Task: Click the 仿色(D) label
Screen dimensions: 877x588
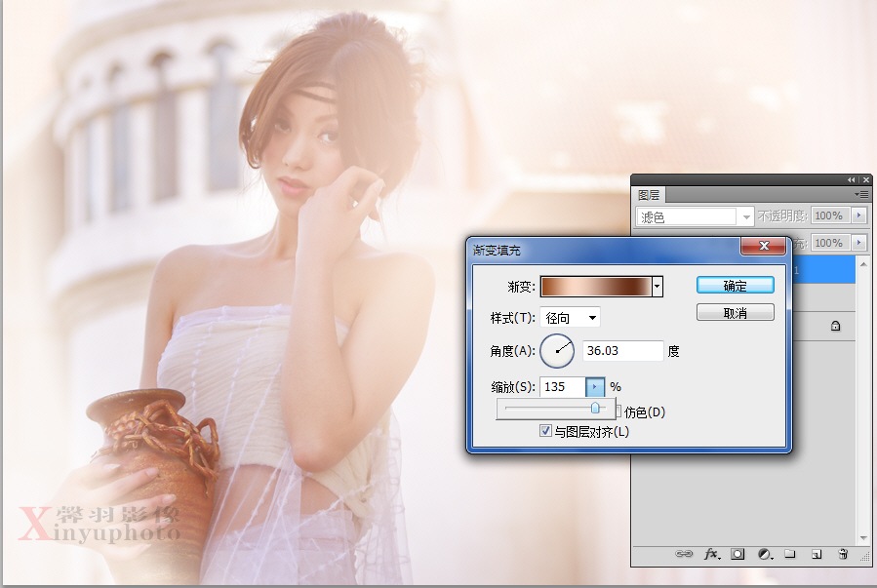Action: [644, 412]
